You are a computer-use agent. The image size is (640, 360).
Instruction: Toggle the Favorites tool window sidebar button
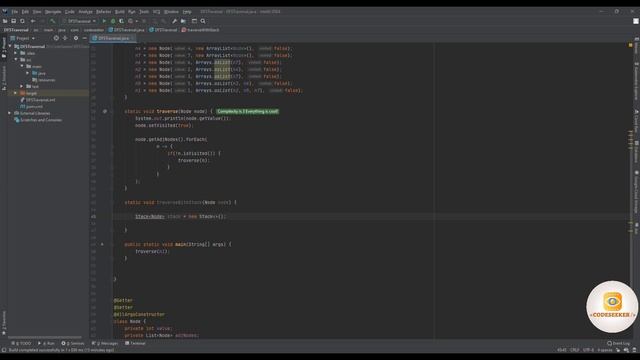pos(4,322)
